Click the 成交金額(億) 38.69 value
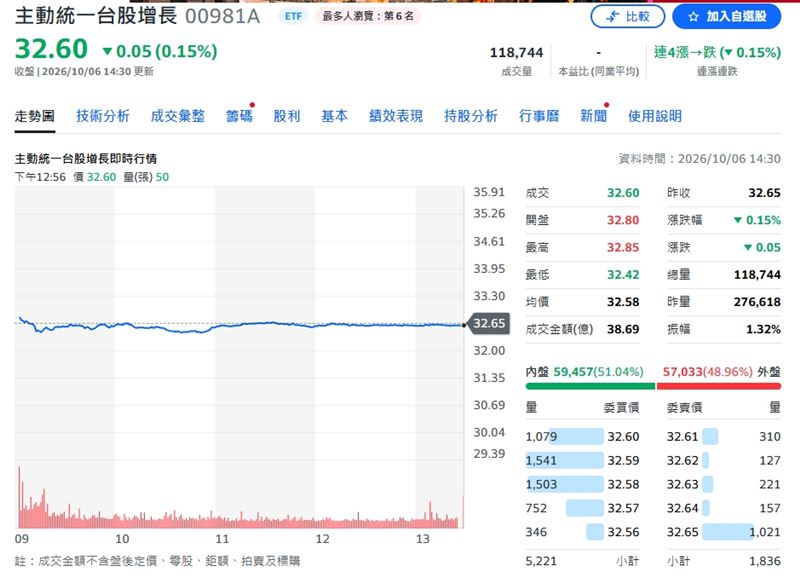Viewport: 800px width, 577px height. coord(622,329)
